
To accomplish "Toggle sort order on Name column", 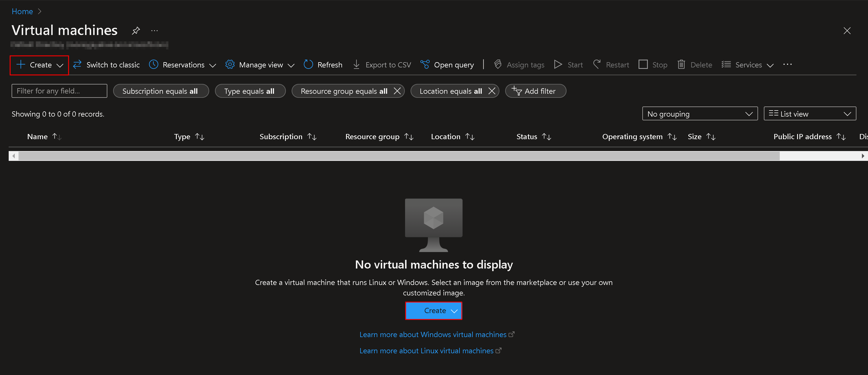I will pos(57,137).
